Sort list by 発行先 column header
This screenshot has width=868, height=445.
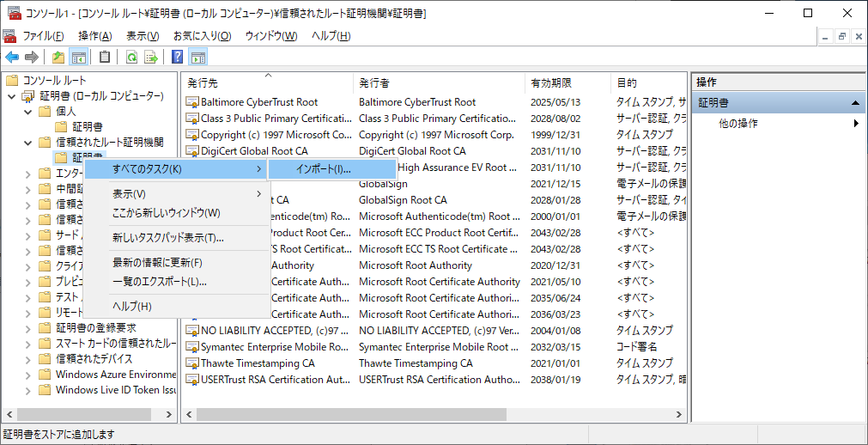pos(267,83)
